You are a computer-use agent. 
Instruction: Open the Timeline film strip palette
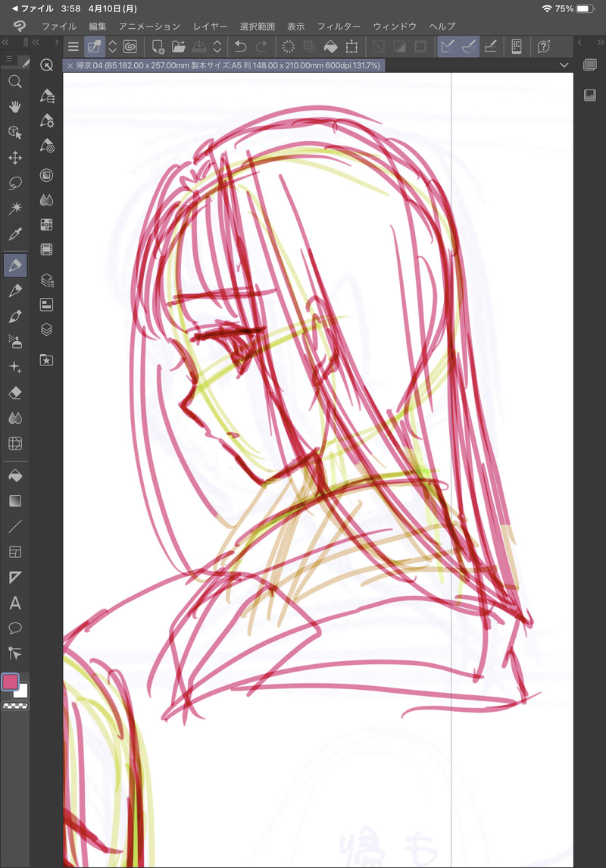46,249
